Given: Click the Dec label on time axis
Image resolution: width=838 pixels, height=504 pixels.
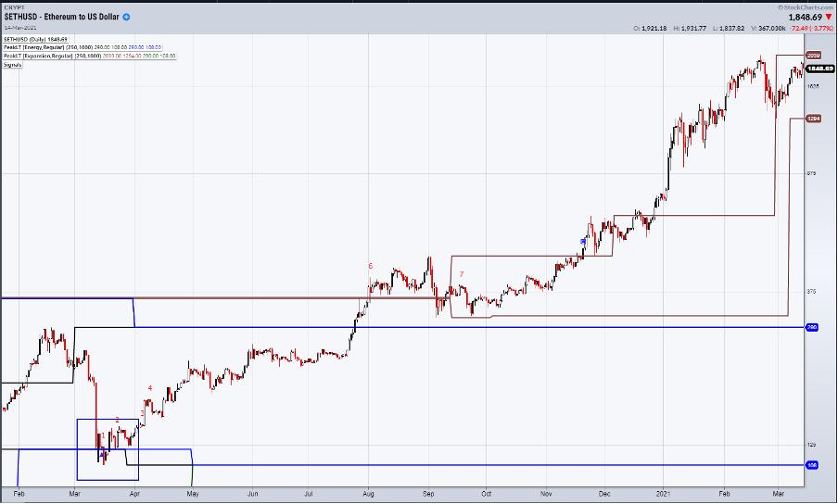Looking at the screenshot, I should click(604, 494).
